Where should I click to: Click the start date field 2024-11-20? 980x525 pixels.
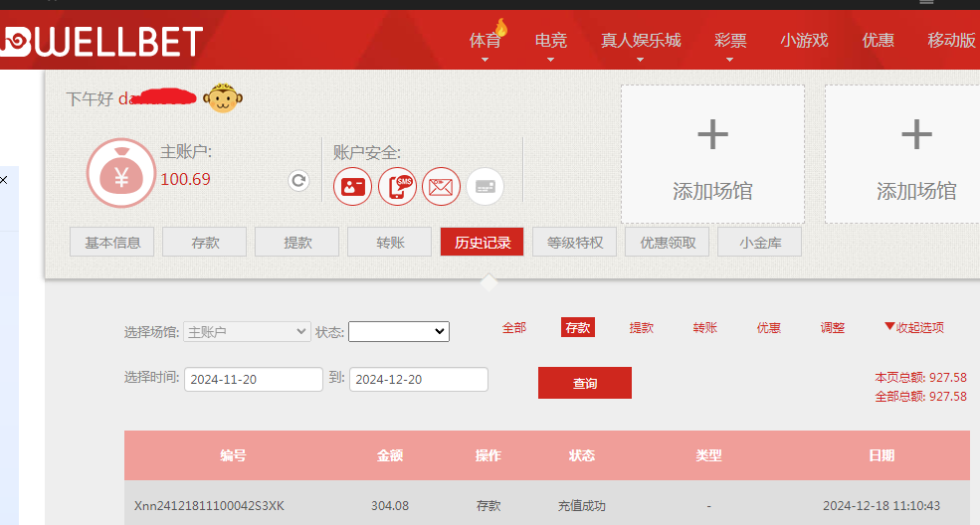point(254,380)
